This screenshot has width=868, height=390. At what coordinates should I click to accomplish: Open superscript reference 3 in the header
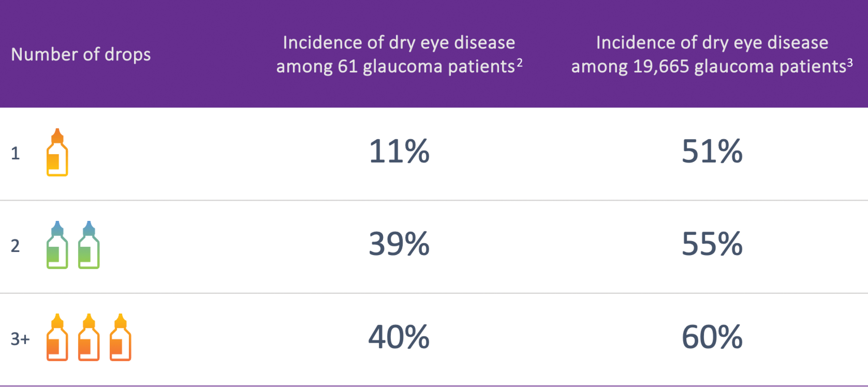850,63
